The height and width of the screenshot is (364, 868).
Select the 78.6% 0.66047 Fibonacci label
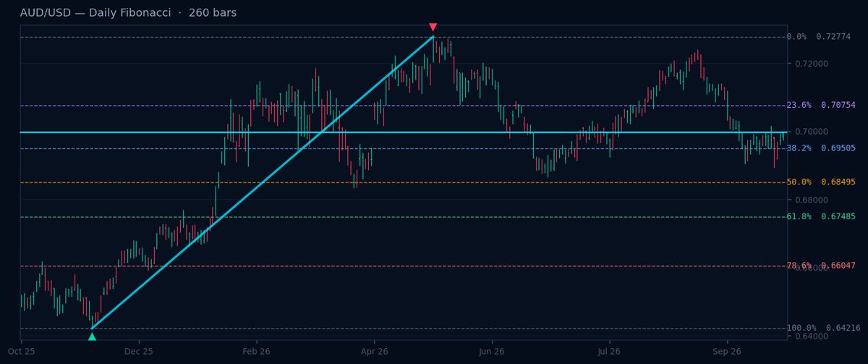821,266
